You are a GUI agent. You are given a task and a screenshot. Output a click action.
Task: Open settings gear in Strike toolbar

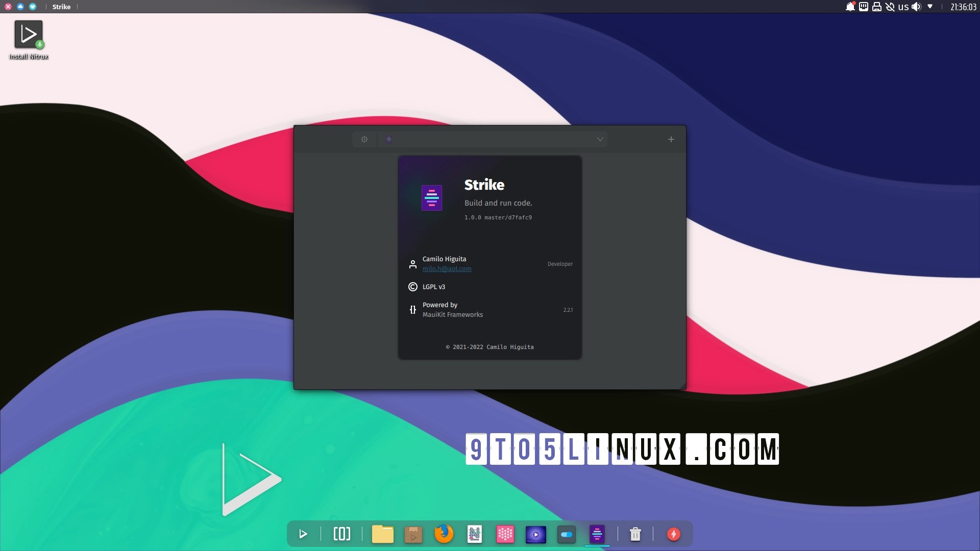(364, 139)
